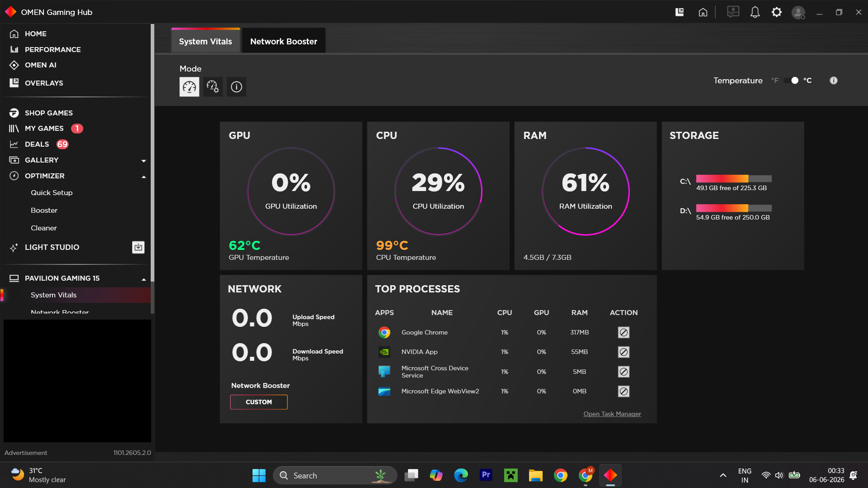Screen dimensions: 868x488
Task: Open the user profile avatar
Action: point(798,12)
